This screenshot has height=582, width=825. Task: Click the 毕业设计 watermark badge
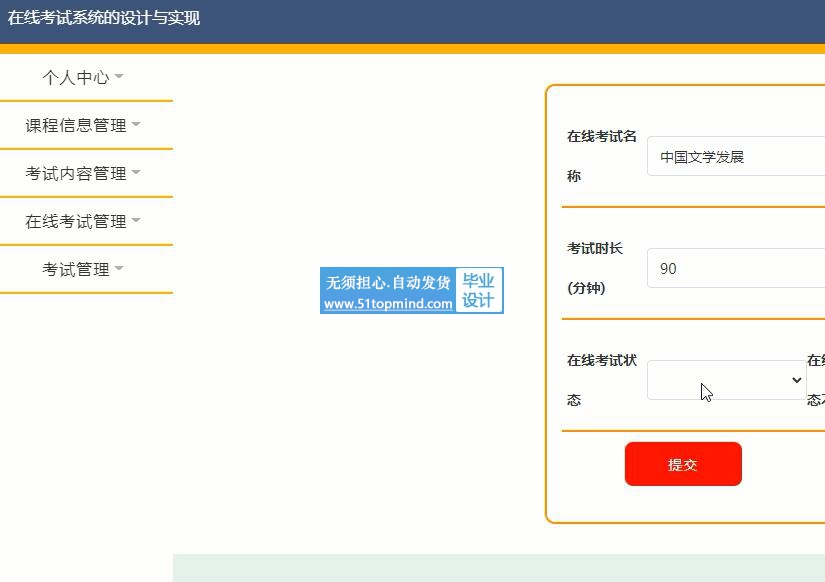pyautogui.click(x=478, y=290)
